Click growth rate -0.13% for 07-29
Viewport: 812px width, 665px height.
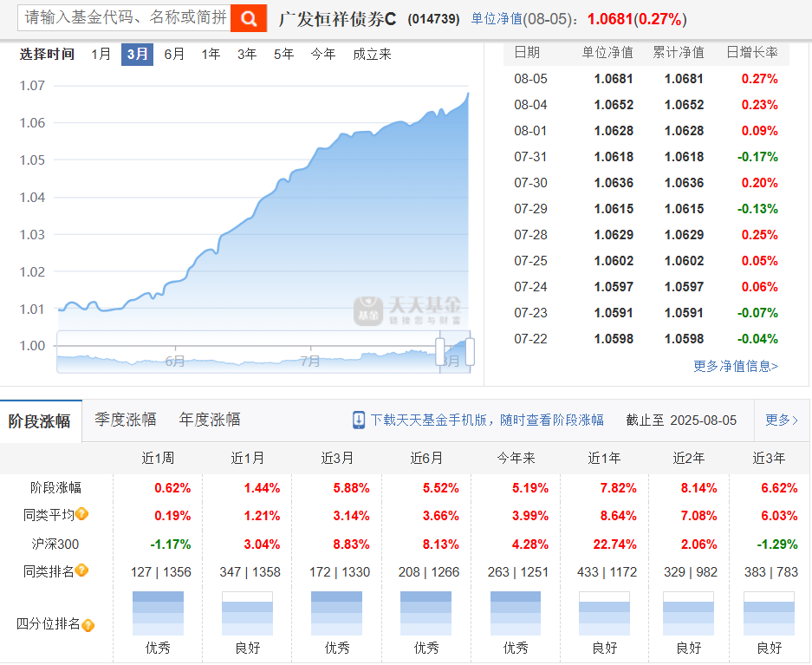(x=757, y=209)
